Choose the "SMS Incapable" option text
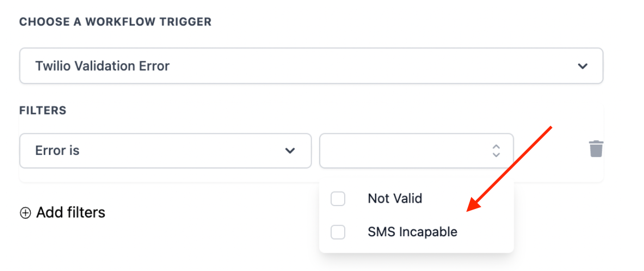644x271 pixels. 412,232
